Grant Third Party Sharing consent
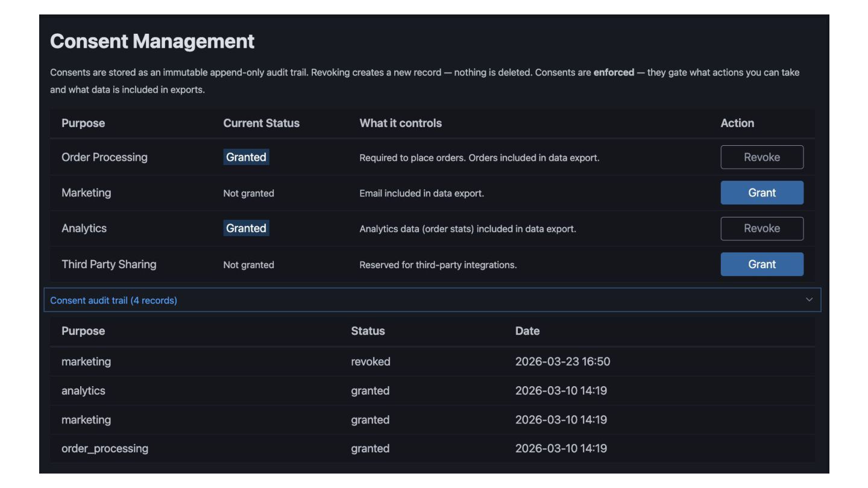This screenshot has height=488, width=868. click(x=761, y=264)
